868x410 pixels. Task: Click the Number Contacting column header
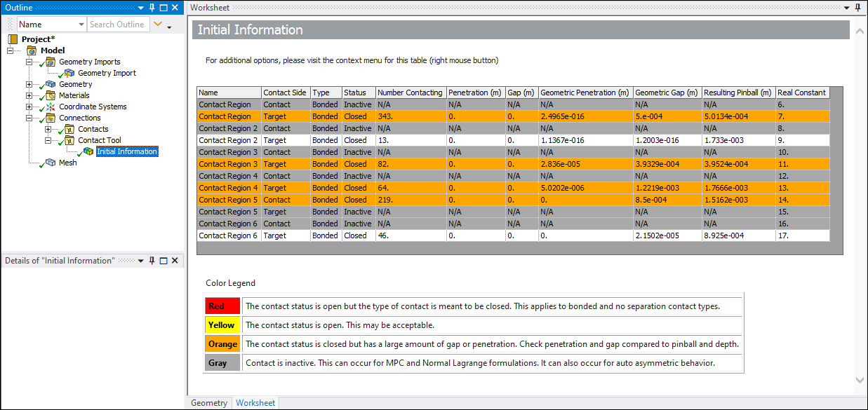[410, 92]
